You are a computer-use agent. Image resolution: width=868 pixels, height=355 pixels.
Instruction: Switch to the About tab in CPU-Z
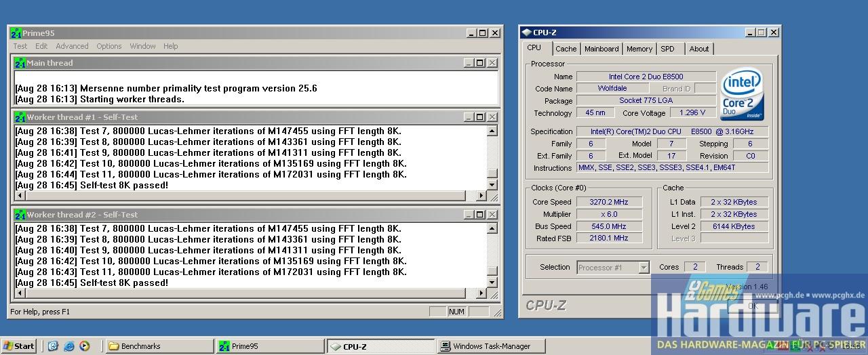click(x=699, y=49)
